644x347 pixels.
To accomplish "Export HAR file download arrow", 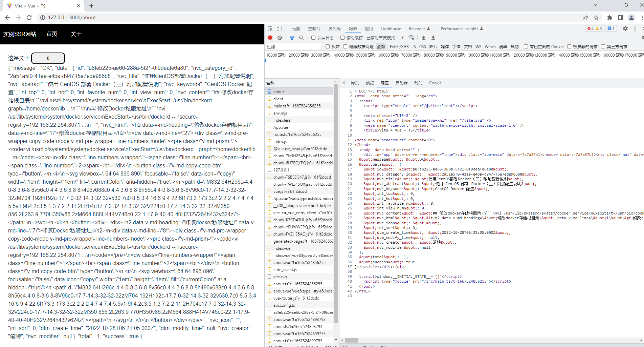I will (433, 38).
